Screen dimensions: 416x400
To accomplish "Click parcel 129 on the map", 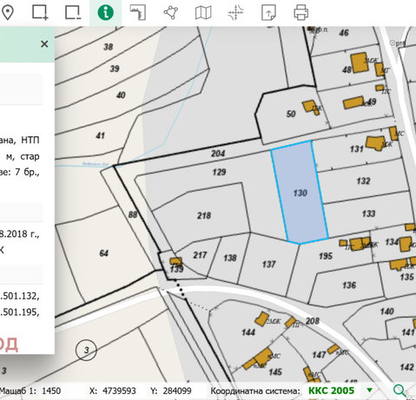I will (x=219, y=172).
